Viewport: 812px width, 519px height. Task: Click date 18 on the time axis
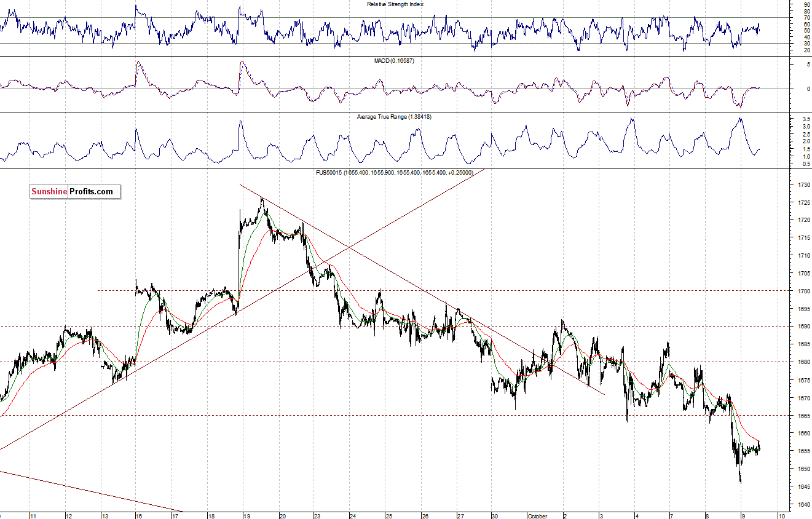(211, 515)
